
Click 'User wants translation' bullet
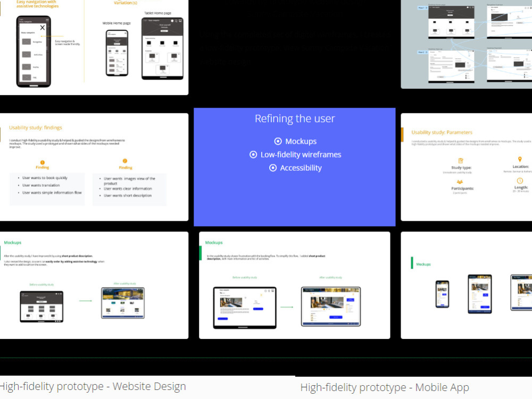point(41,185)
